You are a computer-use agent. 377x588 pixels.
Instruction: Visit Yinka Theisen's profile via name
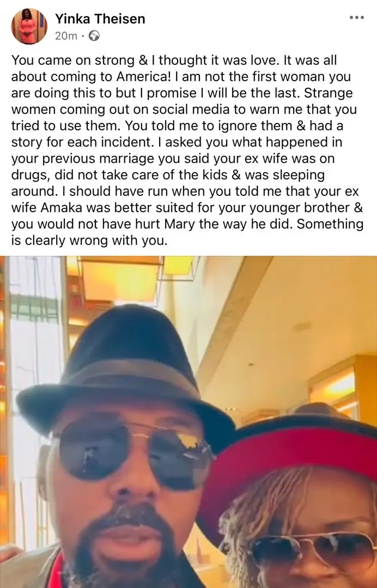point(100,19)
